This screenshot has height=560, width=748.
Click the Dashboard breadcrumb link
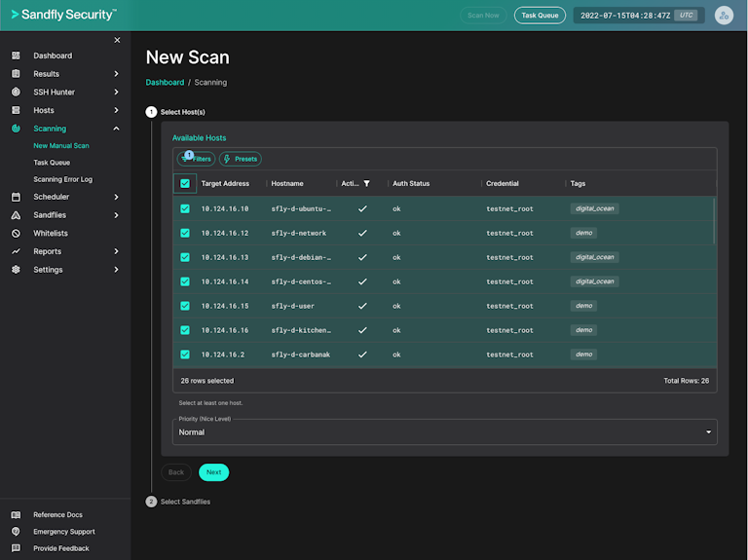point(165,83)
